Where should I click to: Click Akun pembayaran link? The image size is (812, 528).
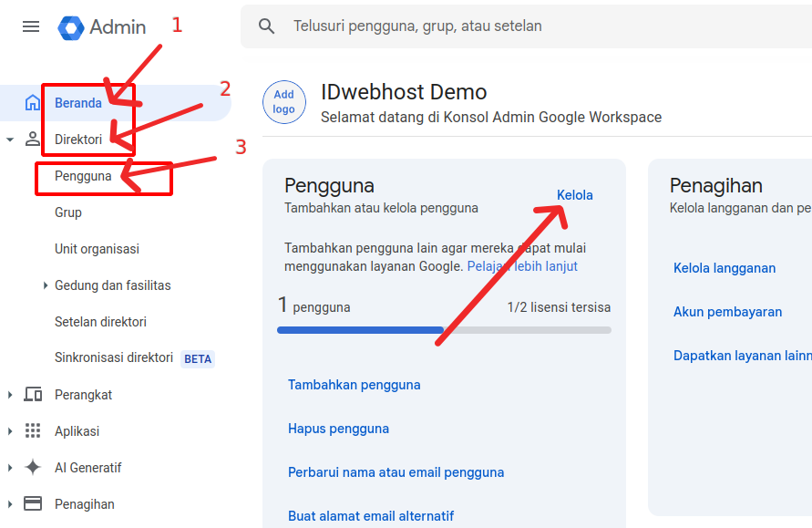click(x=727, y=312)
